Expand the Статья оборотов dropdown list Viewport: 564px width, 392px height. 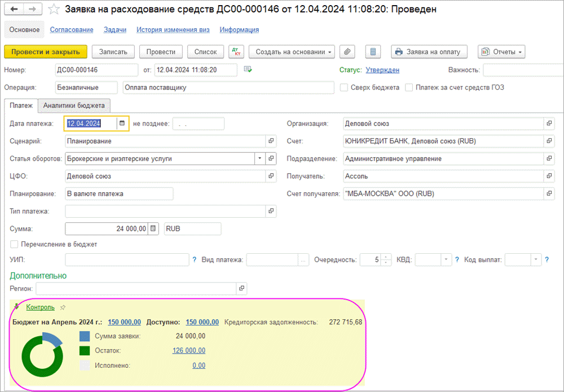(x=259, y=158)
